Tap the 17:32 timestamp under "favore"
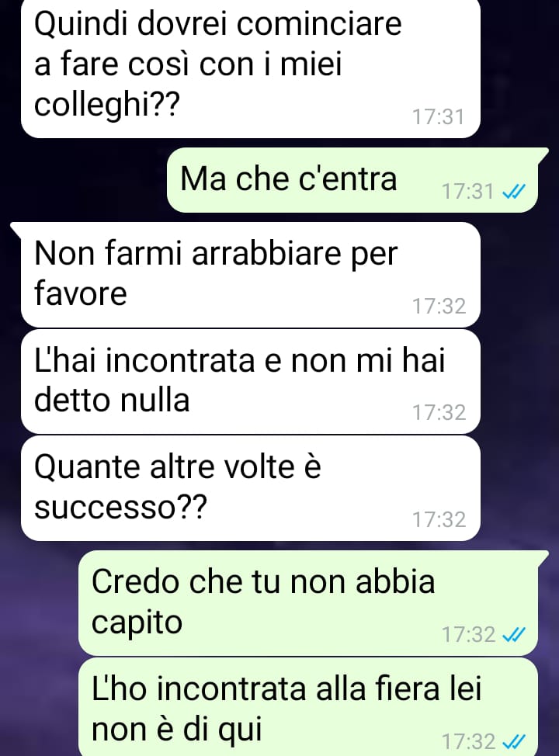Image resolution: width=559 pixels, height=756 pixels. click(439, 306)
